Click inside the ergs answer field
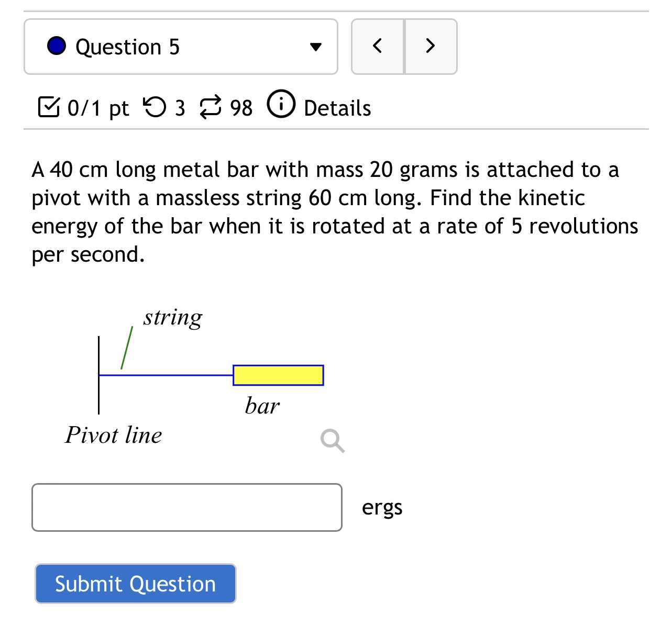672x626 pixels. click(x=186, y=507)
